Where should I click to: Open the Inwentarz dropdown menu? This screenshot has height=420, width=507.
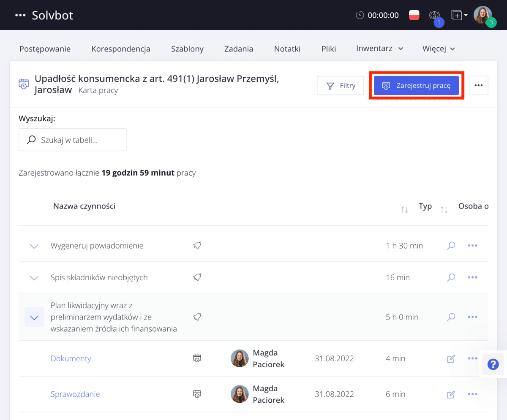tap(379, 49)
